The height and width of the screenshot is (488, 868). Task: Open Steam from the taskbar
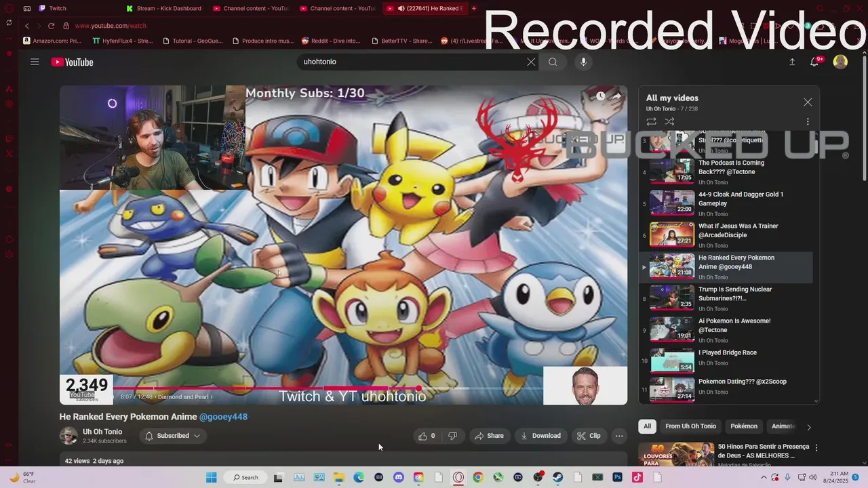pos(558,477)
